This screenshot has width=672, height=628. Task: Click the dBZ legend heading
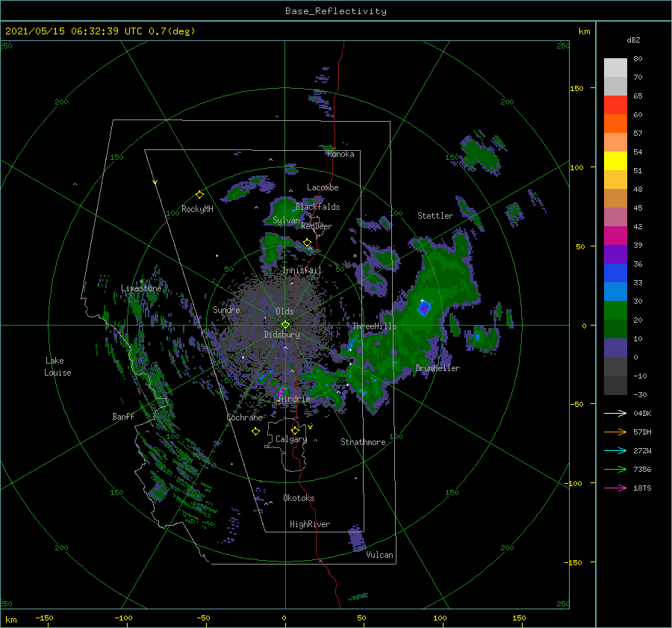633,40
